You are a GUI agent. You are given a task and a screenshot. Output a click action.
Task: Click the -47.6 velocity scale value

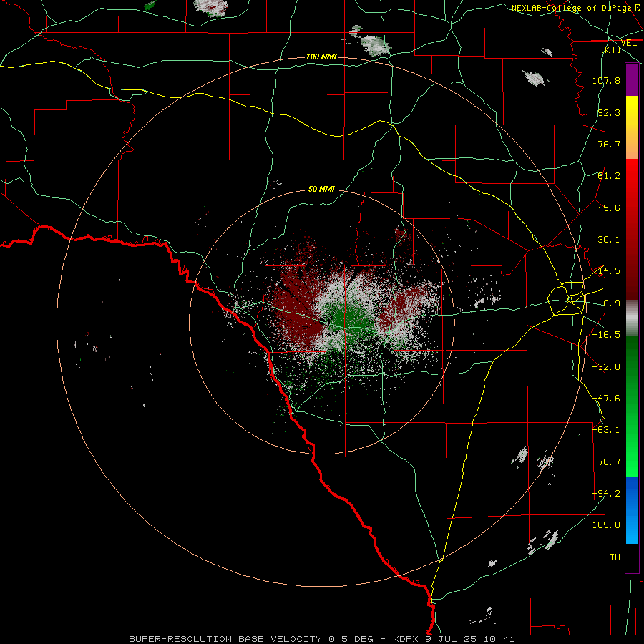[x=606, y=399]
